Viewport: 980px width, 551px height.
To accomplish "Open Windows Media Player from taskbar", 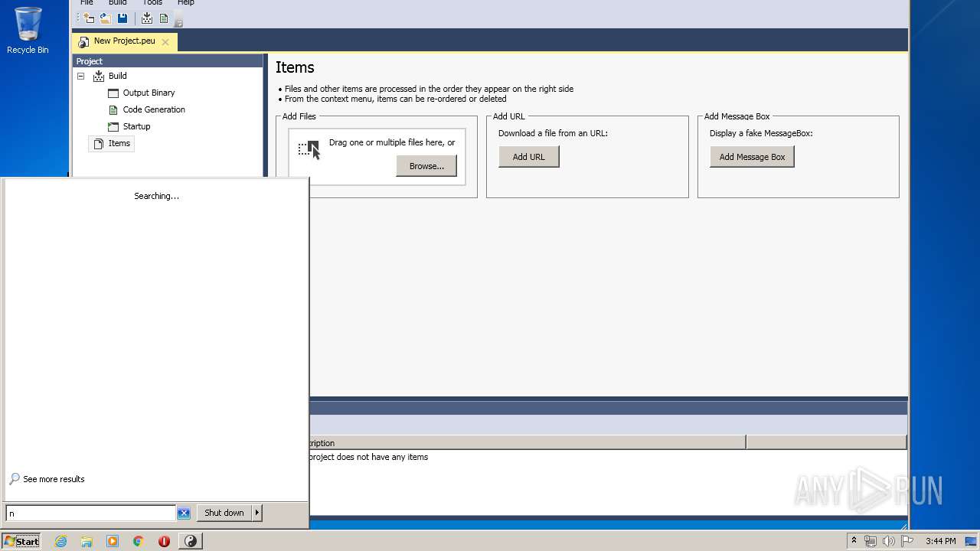I will [113, 541].
